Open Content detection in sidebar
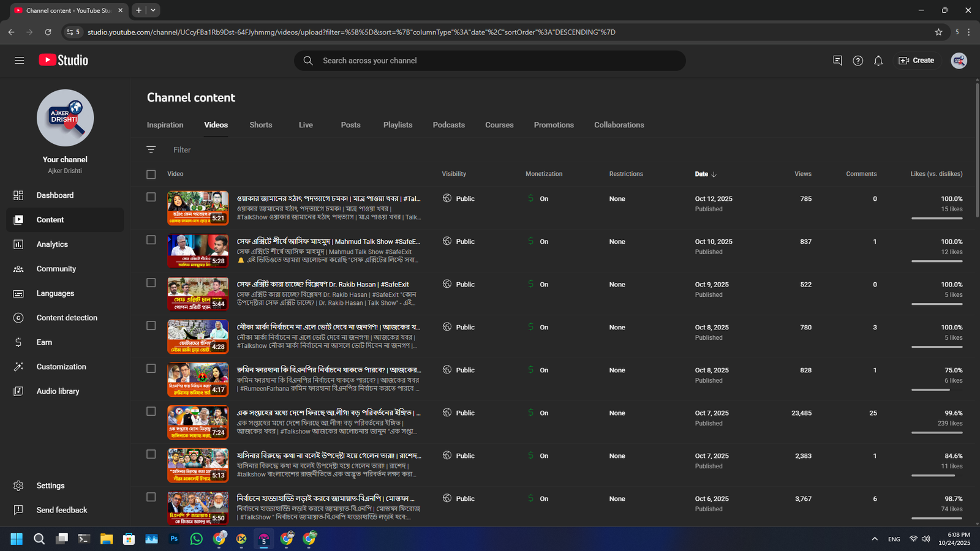Viewport: 980px width, 551px height. point(66,318)
